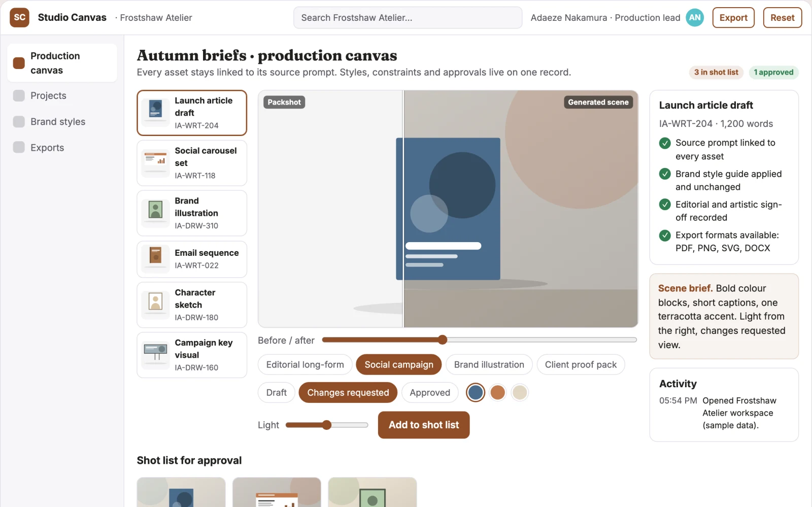Click the Brand styles sidebar icon
The image size is (812, 507).
[19, 122]
